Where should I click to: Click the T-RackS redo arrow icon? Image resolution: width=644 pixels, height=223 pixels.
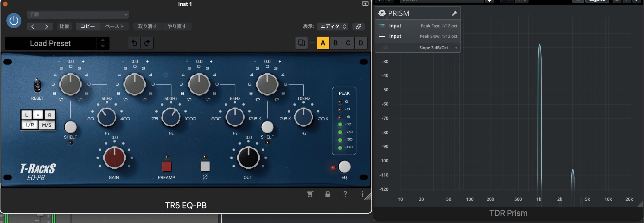[147, 43]
